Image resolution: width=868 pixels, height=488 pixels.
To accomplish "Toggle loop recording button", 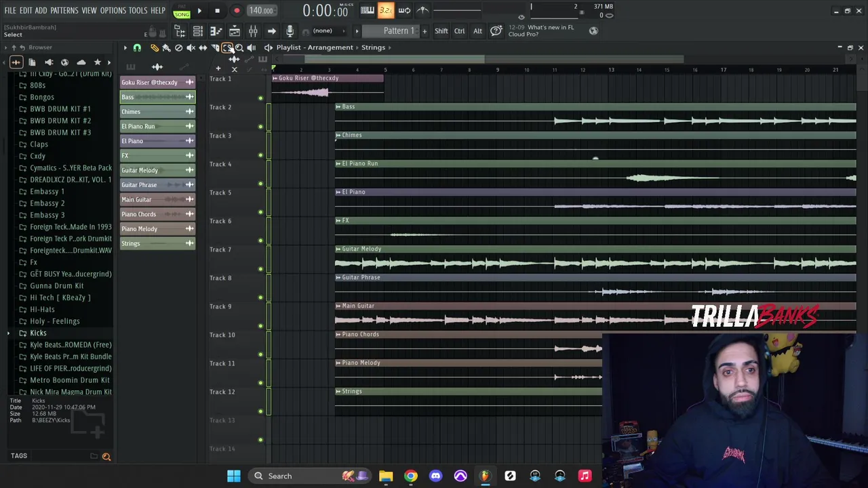I will coord(403,10).
